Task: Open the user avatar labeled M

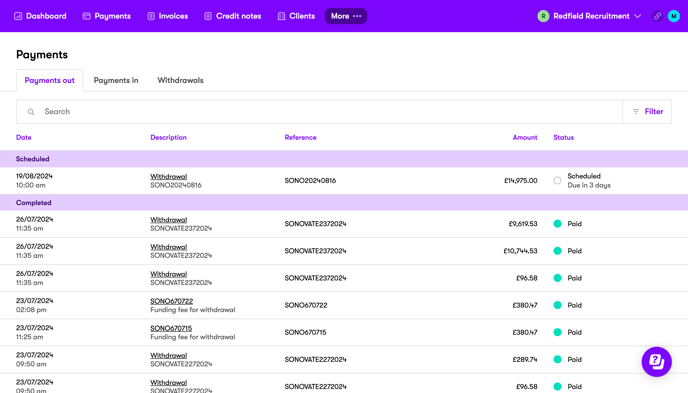Action: (674, 16)
